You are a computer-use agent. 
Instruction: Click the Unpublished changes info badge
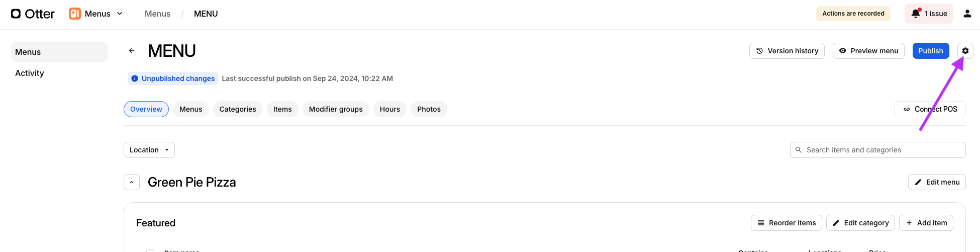[x=173, y=78]
